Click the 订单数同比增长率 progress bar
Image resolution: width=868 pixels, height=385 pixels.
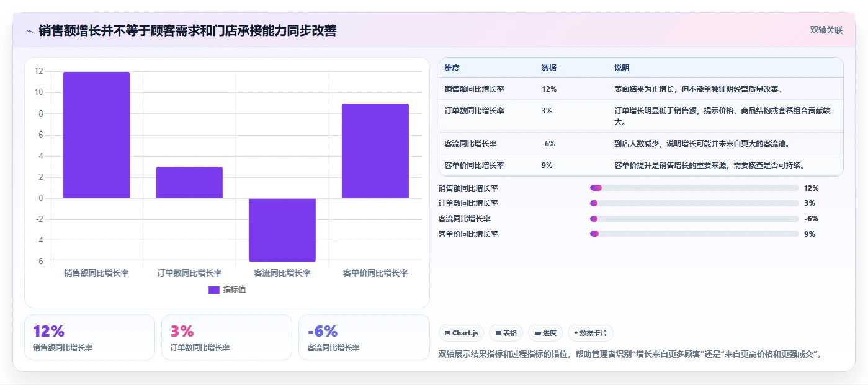tap(694, 203)
